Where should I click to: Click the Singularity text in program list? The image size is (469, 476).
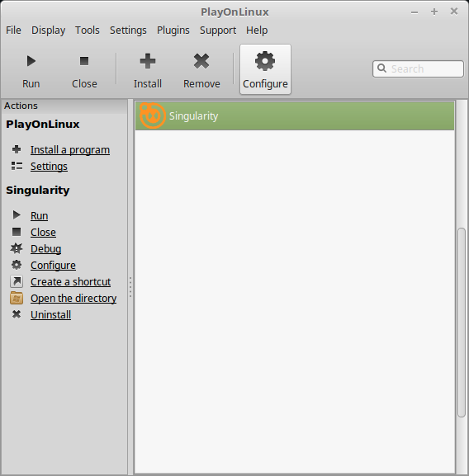tap(193, 115)
